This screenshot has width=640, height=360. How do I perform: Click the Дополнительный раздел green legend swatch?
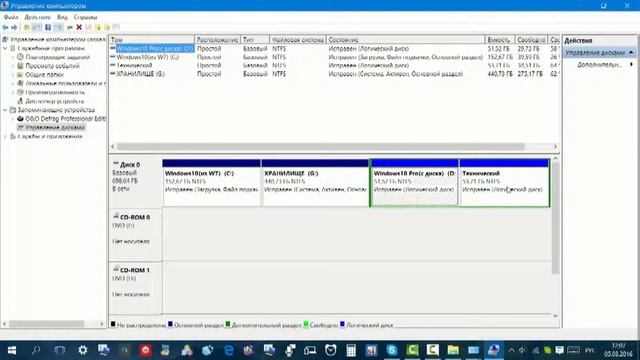point(228,324)
